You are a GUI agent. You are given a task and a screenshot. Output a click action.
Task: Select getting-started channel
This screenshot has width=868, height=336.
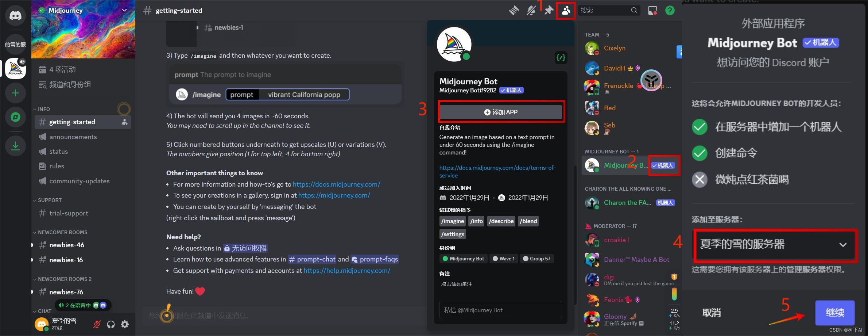(83, 122)
